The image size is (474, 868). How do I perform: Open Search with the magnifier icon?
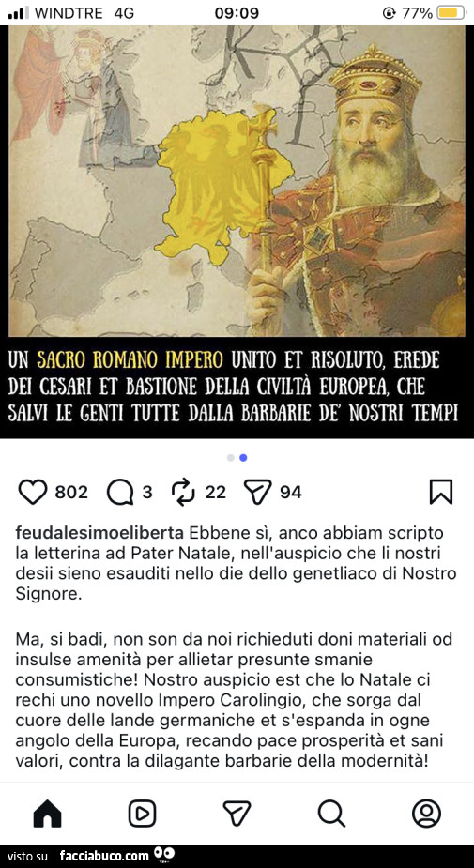pyautogui.click(x=331, y=814)
